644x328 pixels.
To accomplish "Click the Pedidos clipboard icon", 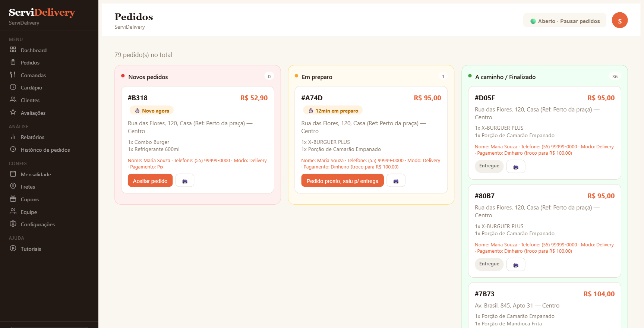I will [13, 62].
